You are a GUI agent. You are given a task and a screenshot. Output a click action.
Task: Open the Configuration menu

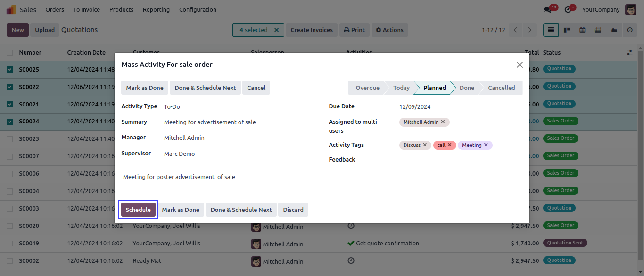coord(198,9)
